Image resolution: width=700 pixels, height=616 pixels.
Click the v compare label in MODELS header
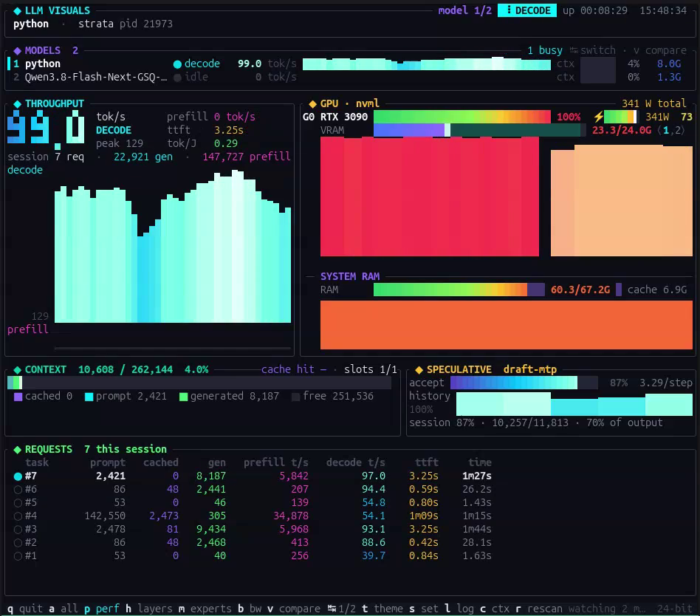660,50
